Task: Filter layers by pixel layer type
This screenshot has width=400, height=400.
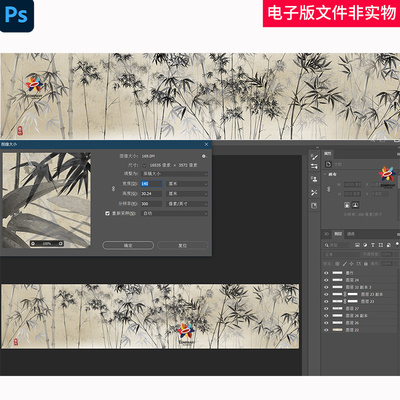Action: coord(357,245)
